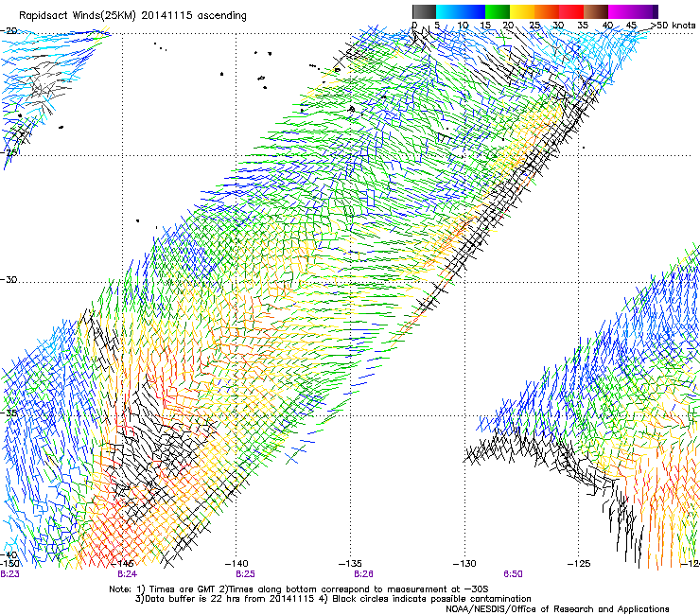Click the '45' legend scale number
Image resolution: width=700 pixels, height=615 pixels.
pyautogui.click(x=631, y=26)
